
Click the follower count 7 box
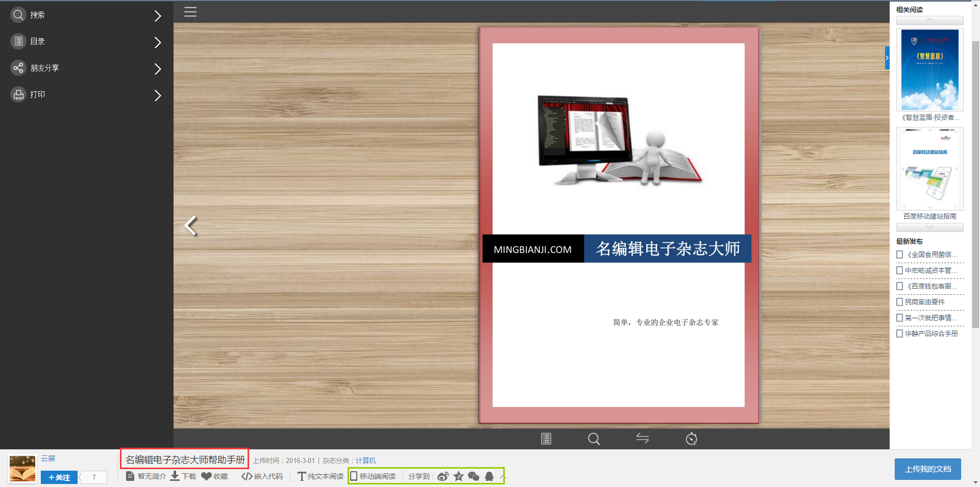94,477
